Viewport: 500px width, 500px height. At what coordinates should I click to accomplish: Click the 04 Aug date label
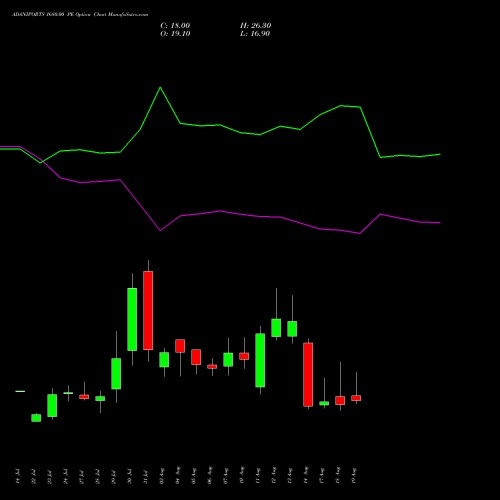[178, 476]
